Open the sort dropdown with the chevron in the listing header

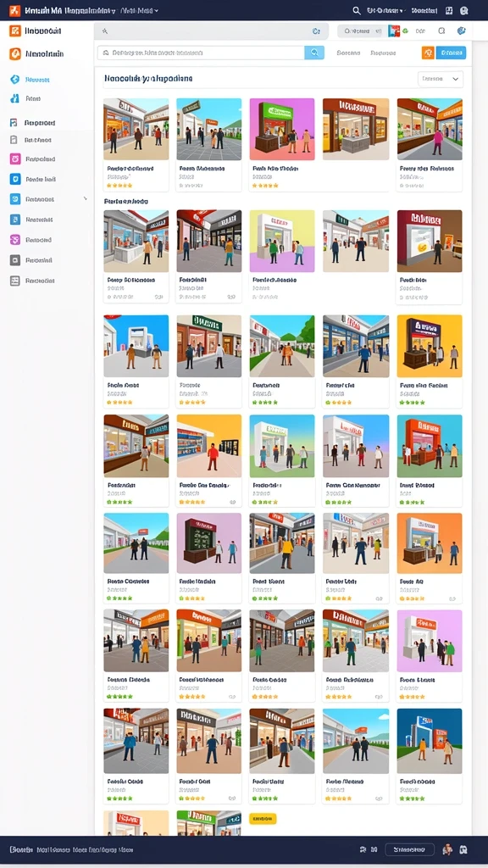click(x=441, y=79)
